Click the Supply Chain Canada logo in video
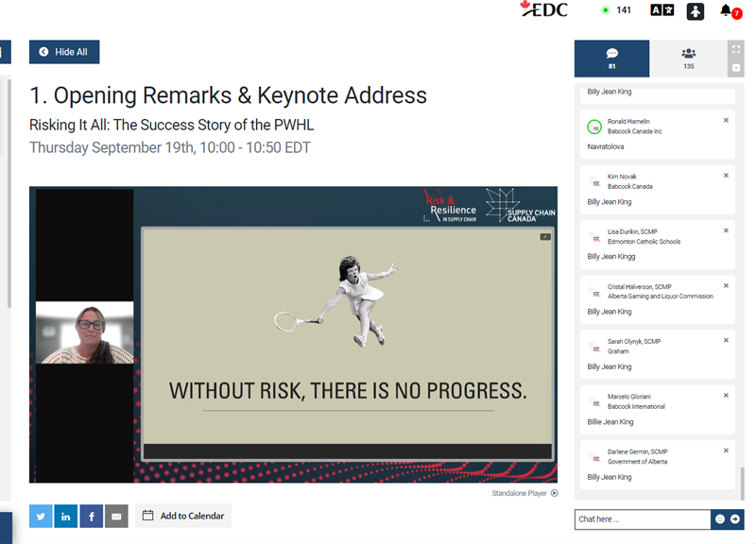Viewport: 756px width, 544px height. 521,205
